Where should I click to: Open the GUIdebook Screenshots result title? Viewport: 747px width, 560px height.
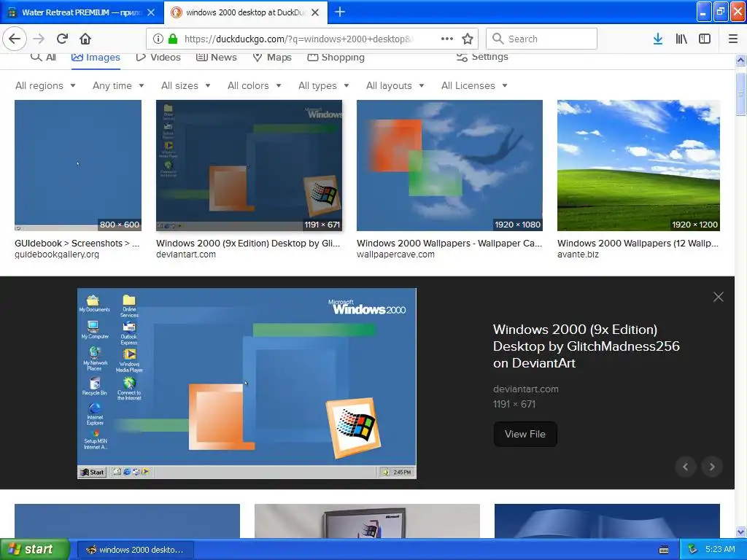pos(77,244)
